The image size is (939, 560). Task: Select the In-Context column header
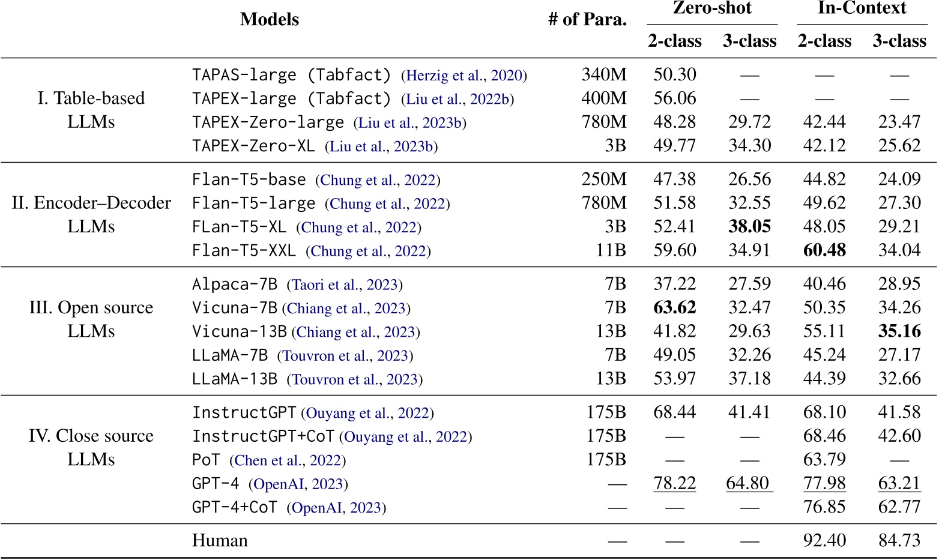tap(862, 9)
